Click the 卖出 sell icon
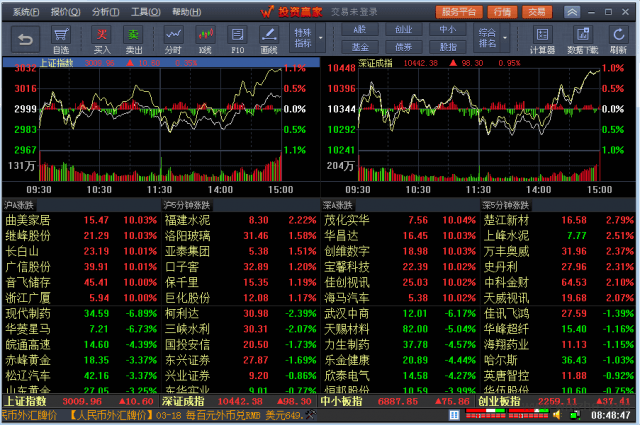Viewport: 640px width, 425px height. [133, 40]
